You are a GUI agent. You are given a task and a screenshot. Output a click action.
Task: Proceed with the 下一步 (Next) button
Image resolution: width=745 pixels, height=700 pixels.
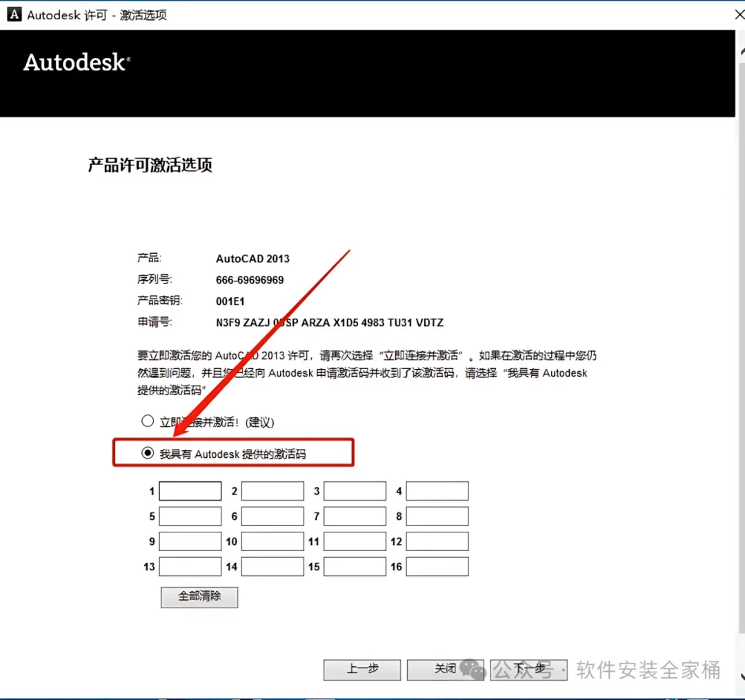coord(529,670)
